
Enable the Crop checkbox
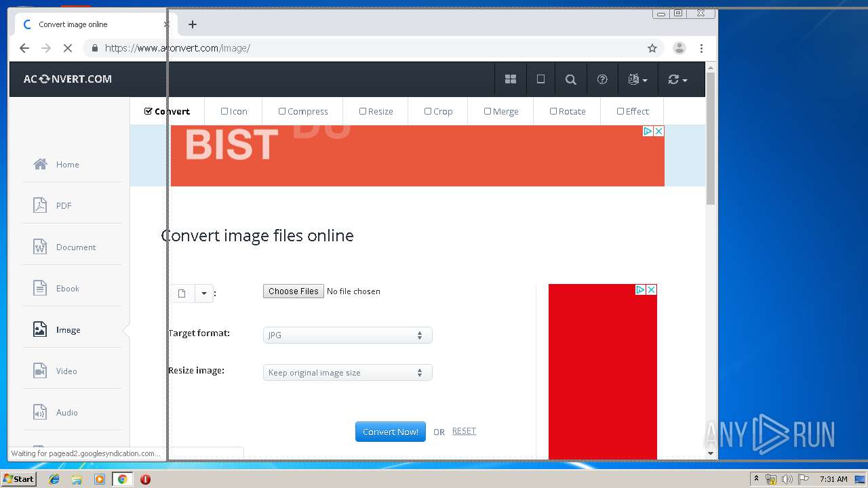(x=428, y=111)
